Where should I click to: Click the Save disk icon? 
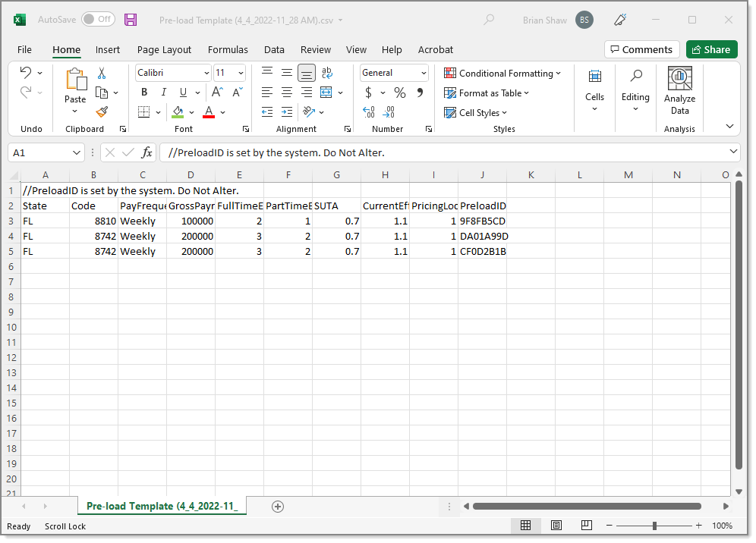tap(131, 20)
